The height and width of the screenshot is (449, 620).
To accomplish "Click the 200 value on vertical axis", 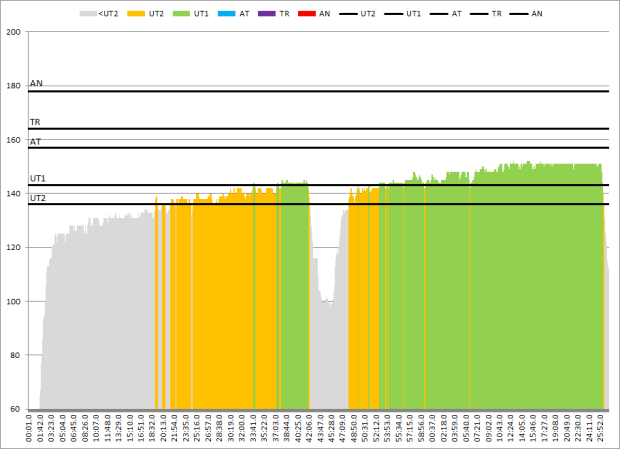I will pyautogui.click(x=15, y=32).
